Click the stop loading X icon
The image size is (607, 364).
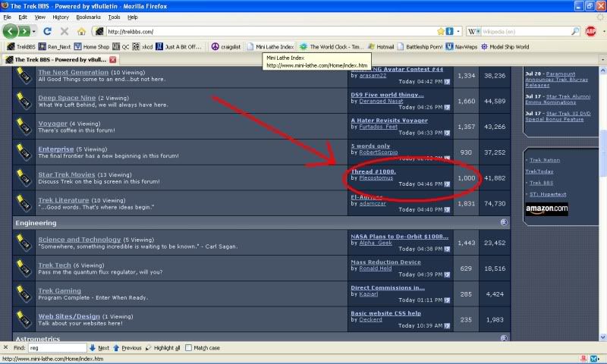(64, 31)
